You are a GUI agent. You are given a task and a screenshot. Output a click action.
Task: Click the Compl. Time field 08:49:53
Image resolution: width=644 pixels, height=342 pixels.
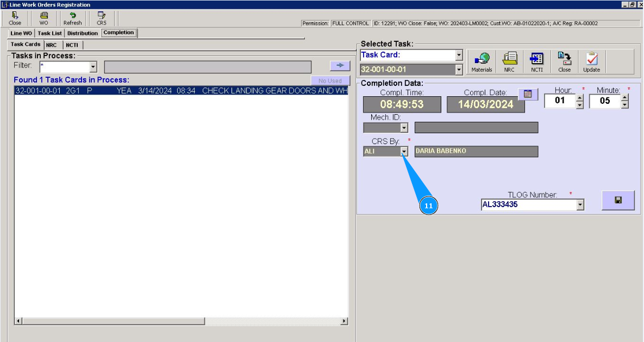click(402, 104)
